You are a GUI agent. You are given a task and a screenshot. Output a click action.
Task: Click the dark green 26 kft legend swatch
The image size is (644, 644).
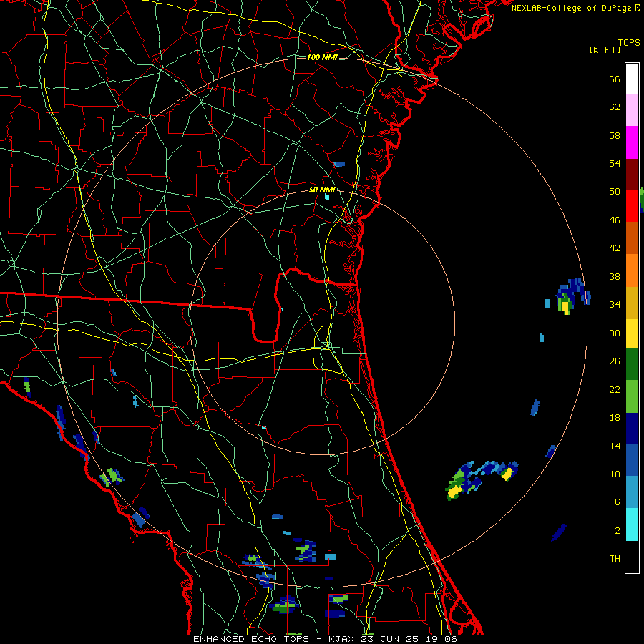[632, 364]
